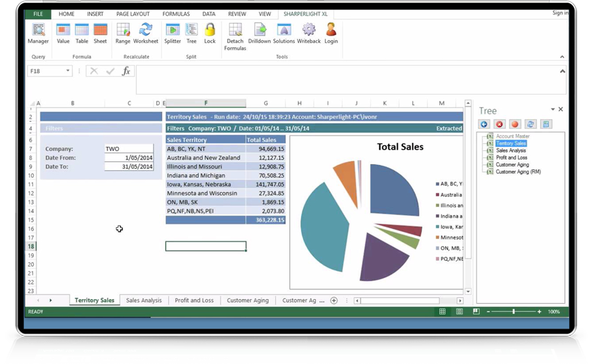Click the Company filter cell TWO

129,149
